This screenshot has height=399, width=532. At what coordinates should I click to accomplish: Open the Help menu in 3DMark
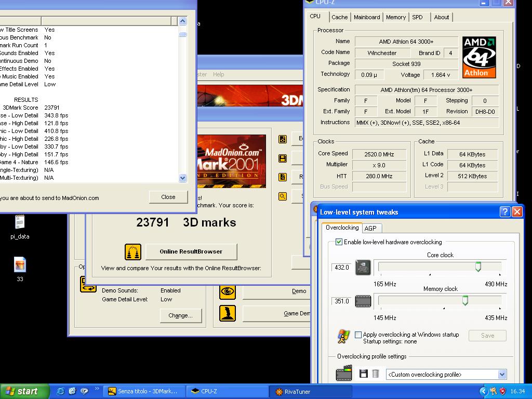[219, 74]
